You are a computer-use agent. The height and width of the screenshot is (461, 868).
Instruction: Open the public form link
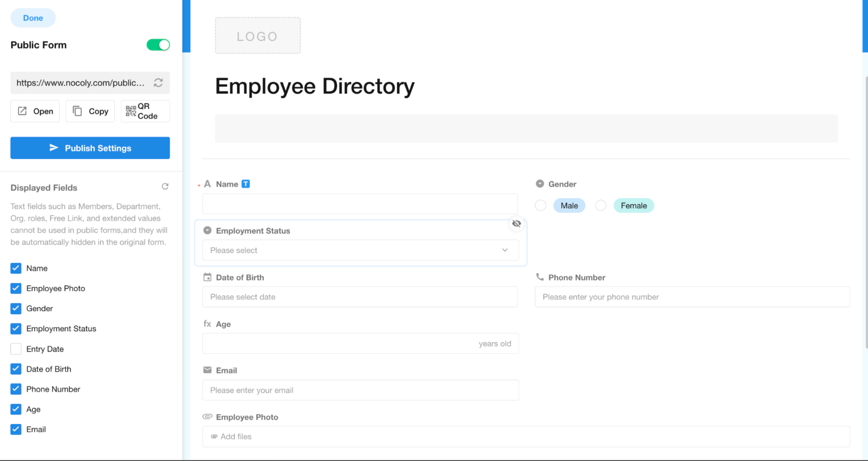point(35,111)
